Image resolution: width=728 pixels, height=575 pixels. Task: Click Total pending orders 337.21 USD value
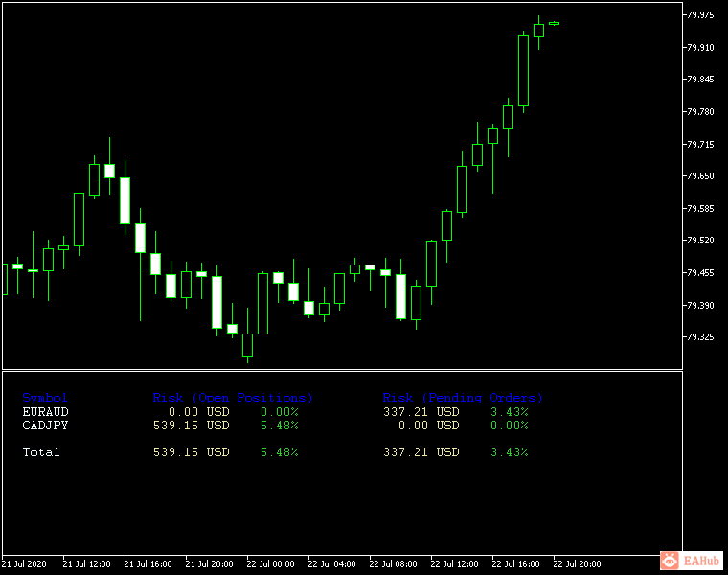[x=421, y=452]
